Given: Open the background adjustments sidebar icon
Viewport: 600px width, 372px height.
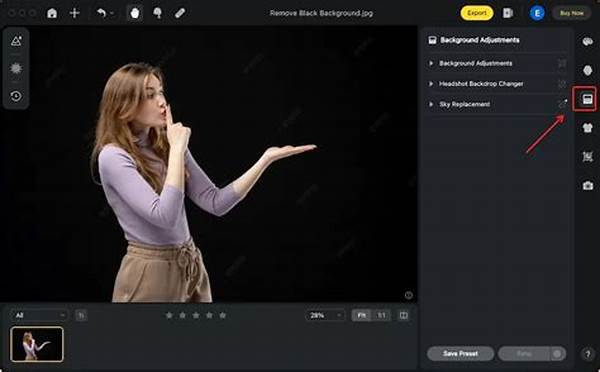Looking at the screenshot, I should [587, 100].
